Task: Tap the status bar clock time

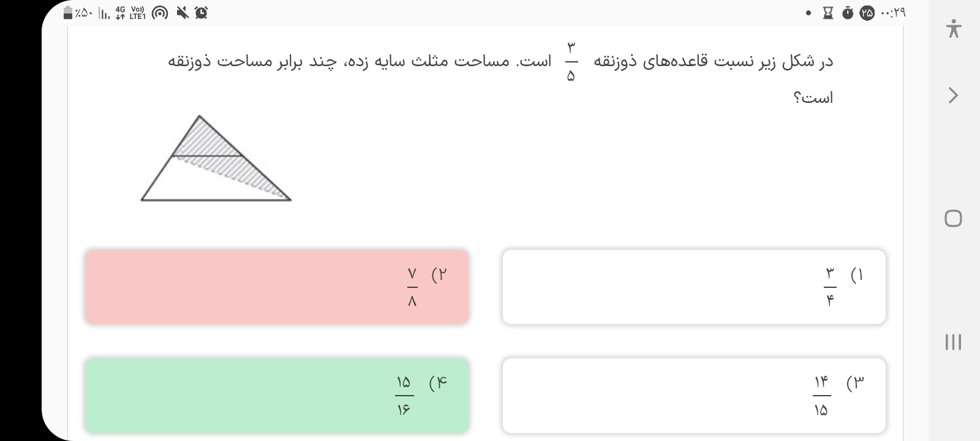Action: 892,13
